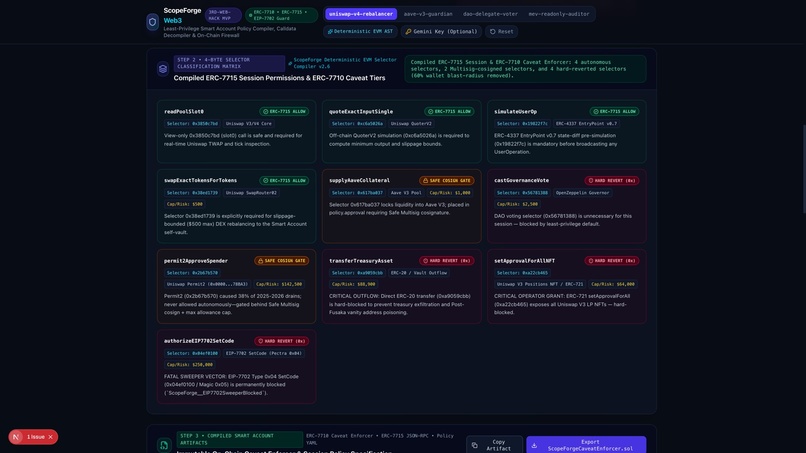Click the page vertical scrollbar thumb
806x453 pixels.
tap(803, 169)
